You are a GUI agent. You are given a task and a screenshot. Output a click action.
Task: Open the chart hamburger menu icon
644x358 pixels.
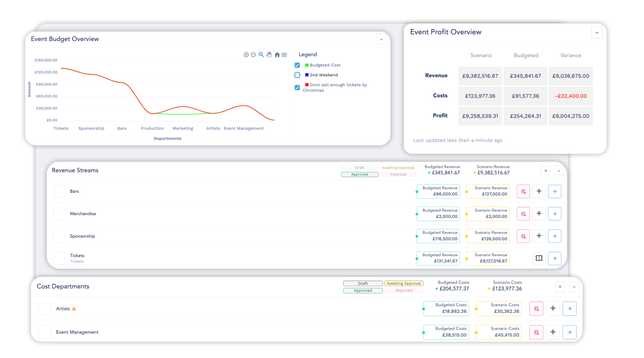pos(284,54)
